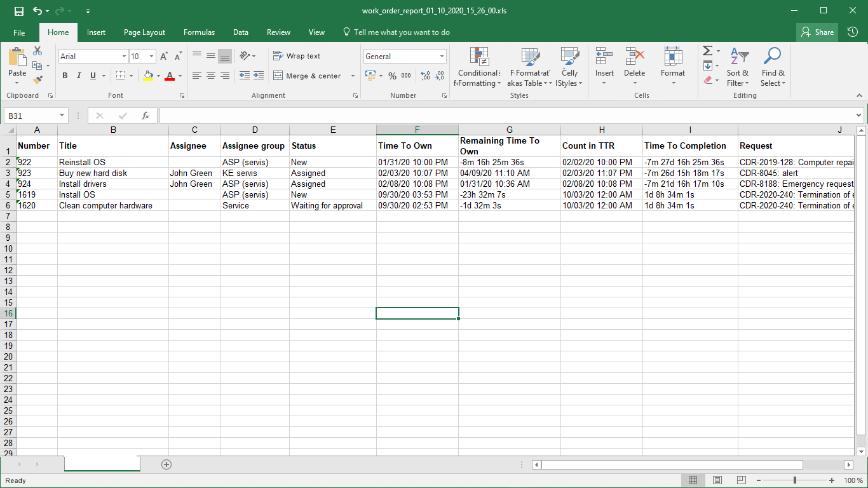868x488 pixels.
Task: Decrease font size with small A icon
Action: coord(178,57)
